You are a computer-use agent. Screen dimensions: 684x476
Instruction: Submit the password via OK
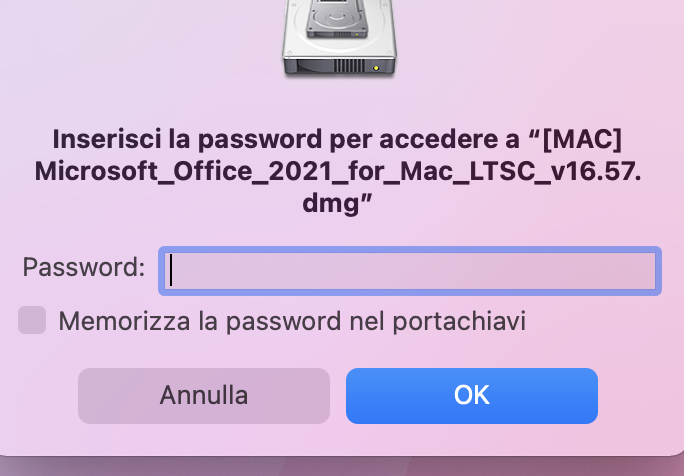[472, 396]
